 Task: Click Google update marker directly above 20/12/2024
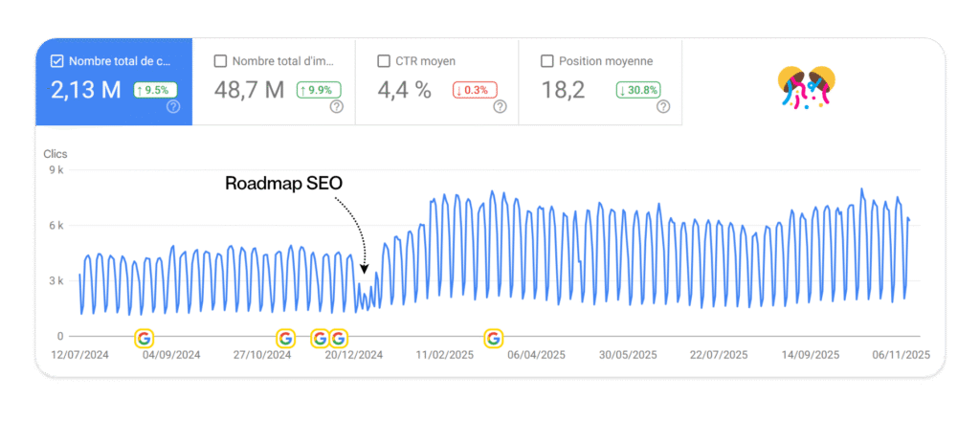point(338,338)
